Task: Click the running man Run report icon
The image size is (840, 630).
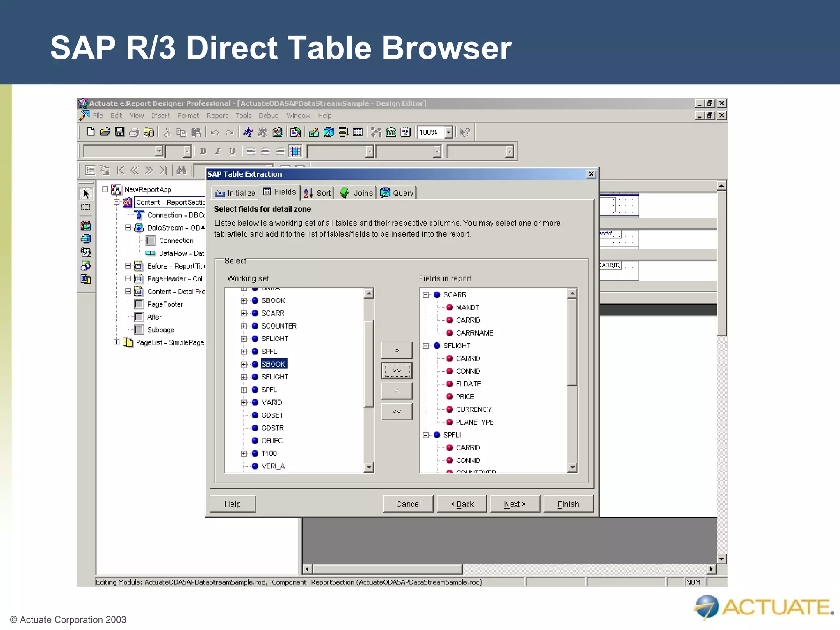Action: point(248,132)
